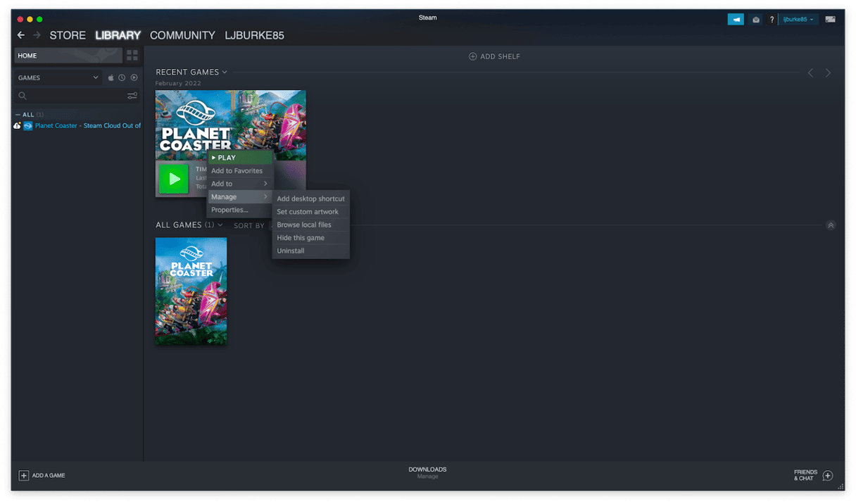Image resolution: width=856 pixels, height=504 pixels.
Task: Switch to the STORE tab
Action: [x=68, y=35]
